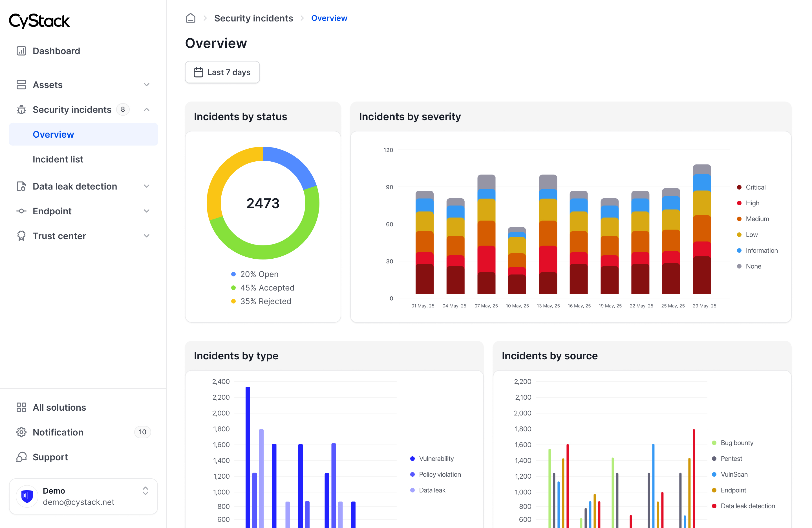Open the Incident list page
Viewport: 812px width, 528px height.
point(58,159)
